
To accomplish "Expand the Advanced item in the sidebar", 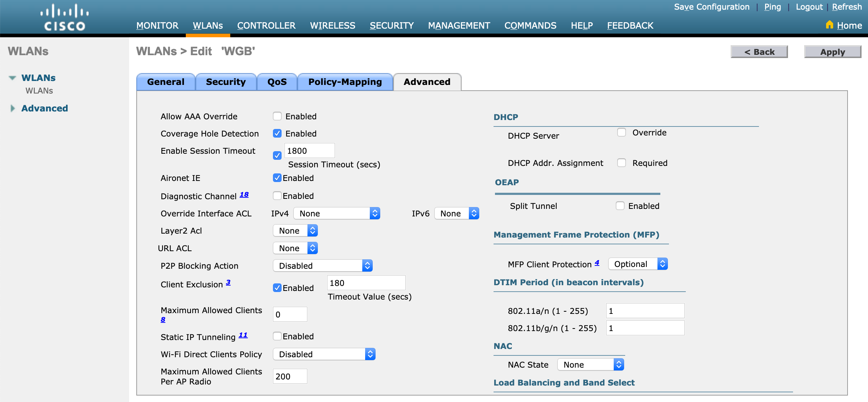I will pos(13,108).
